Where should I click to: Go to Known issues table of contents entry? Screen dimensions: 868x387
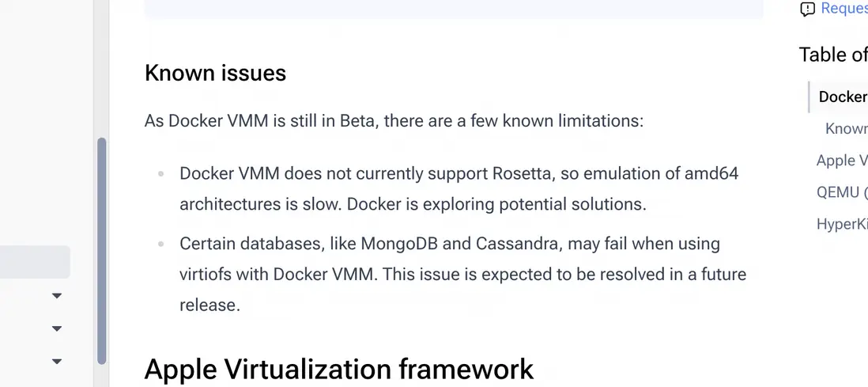click(x=846, y=129)
